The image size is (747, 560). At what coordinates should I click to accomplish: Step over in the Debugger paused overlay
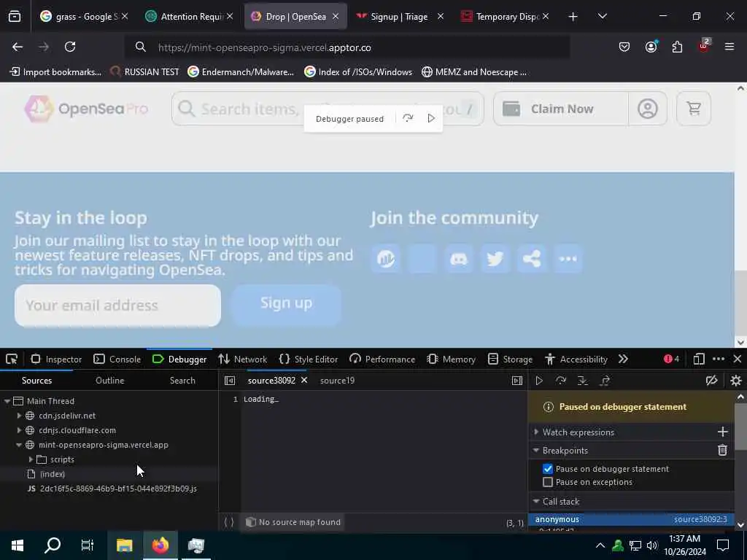point(408,118)
